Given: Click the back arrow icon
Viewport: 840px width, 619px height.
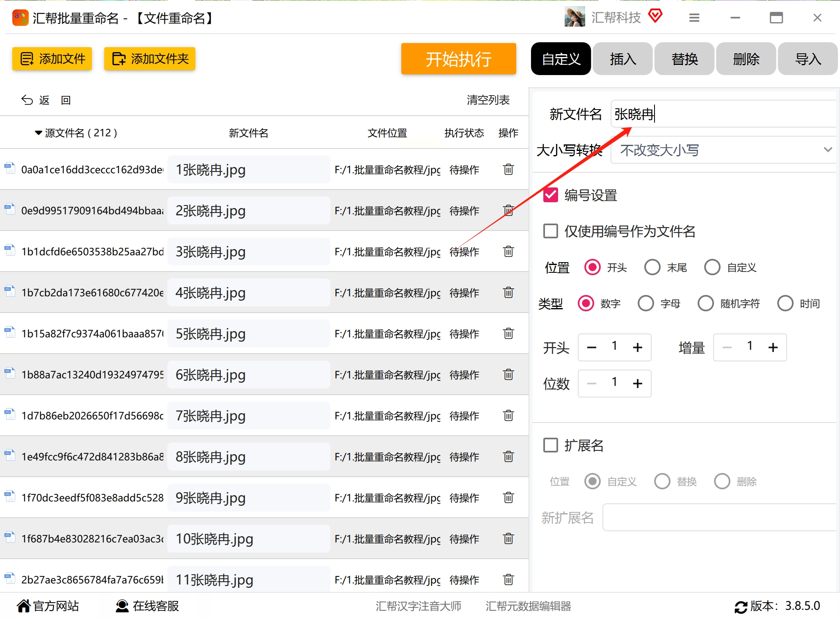Looking at the screenshot, I should (x=27, y=100).
